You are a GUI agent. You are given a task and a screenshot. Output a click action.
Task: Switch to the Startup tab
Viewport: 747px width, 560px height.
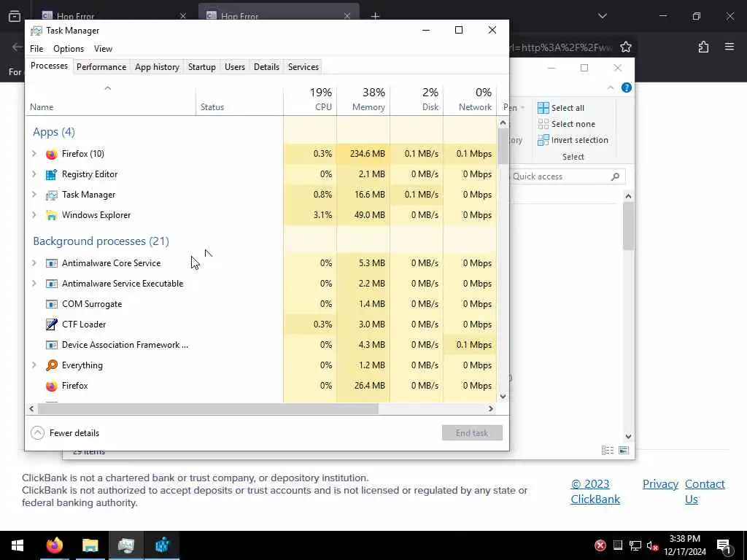[201, 67]
